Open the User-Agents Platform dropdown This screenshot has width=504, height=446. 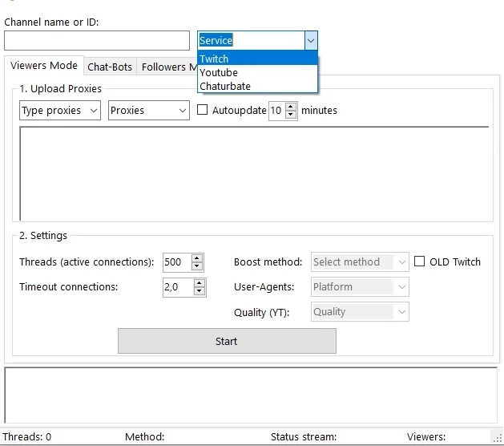click(360, 286)
